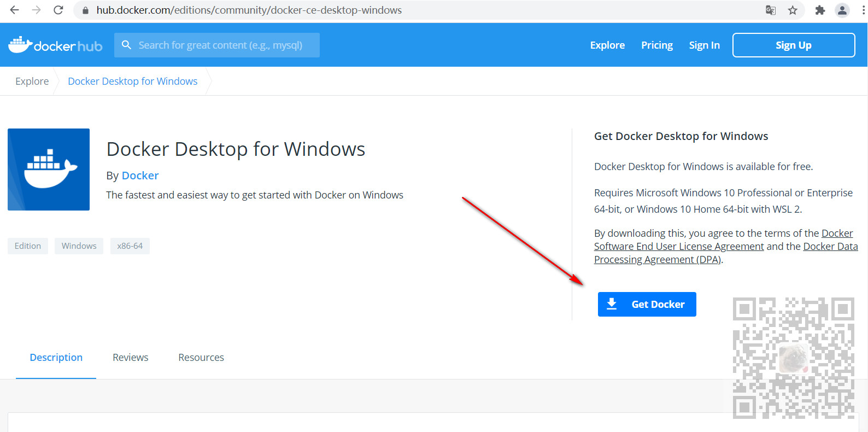
Task: Click Docker Desktop for Windows breadcrumb
Action: (133, 81)
